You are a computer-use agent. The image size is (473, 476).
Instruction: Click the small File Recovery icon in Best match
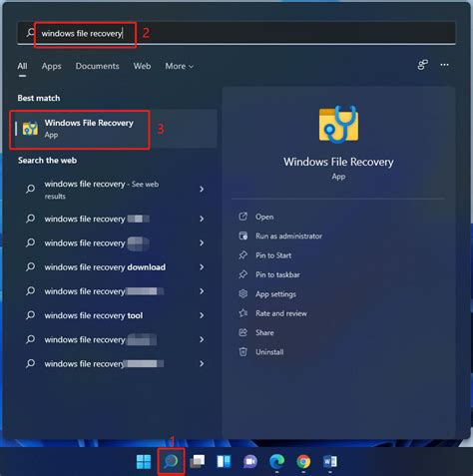[30, 129]
